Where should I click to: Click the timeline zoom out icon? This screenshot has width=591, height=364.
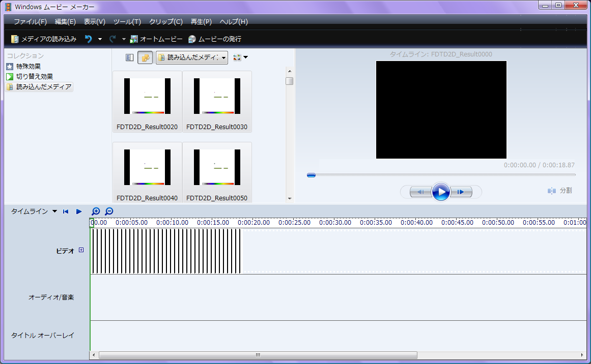109,211
